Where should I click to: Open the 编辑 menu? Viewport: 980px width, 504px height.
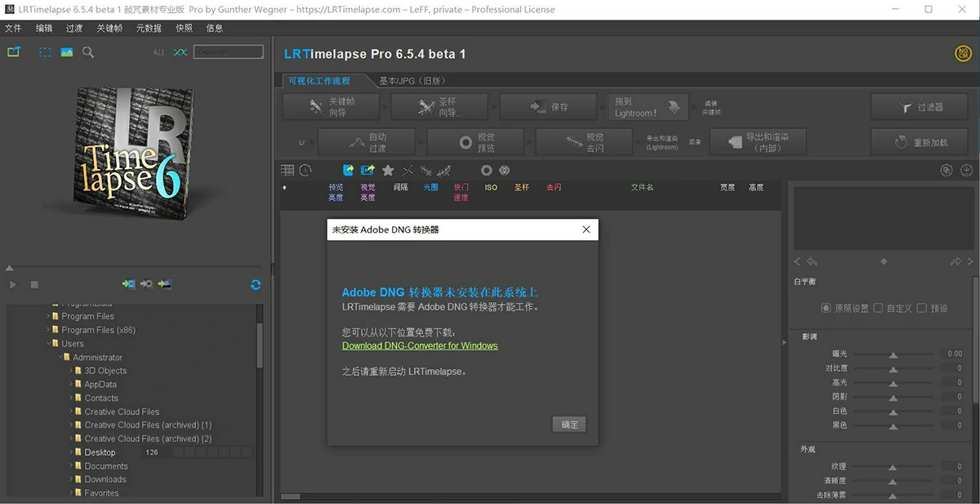43,28
